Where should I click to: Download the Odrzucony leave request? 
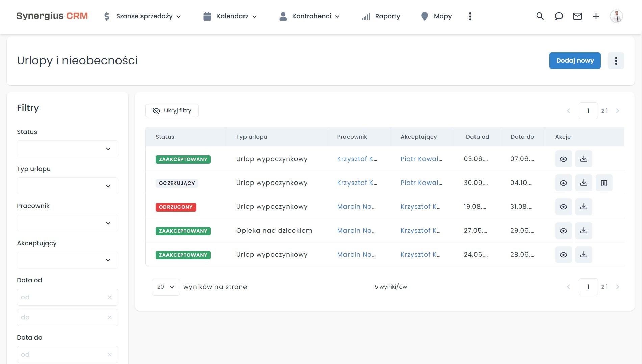[584, 207]
